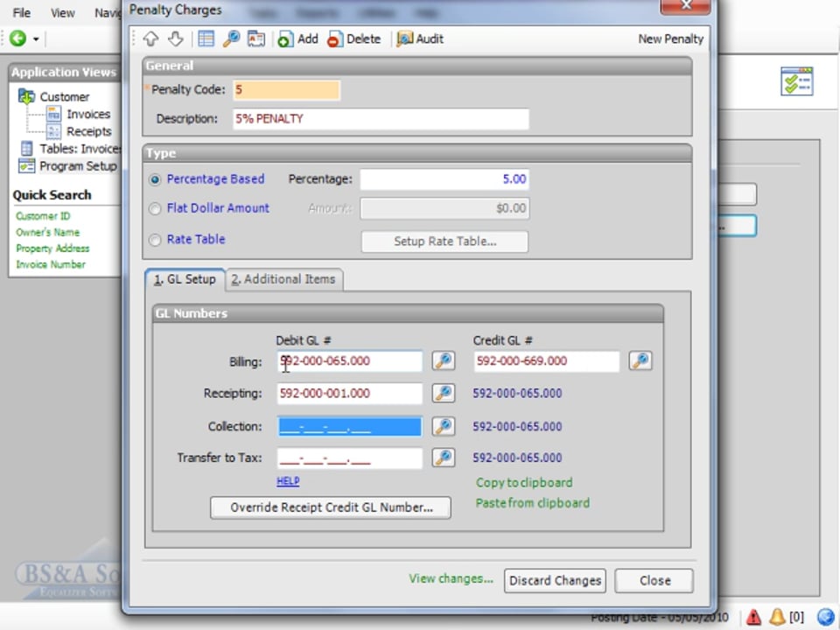Open the View changes link

[451, 579]
